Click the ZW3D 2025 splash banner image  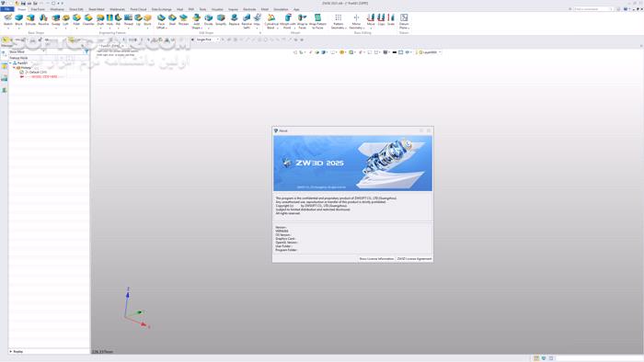tap(352, 164)
